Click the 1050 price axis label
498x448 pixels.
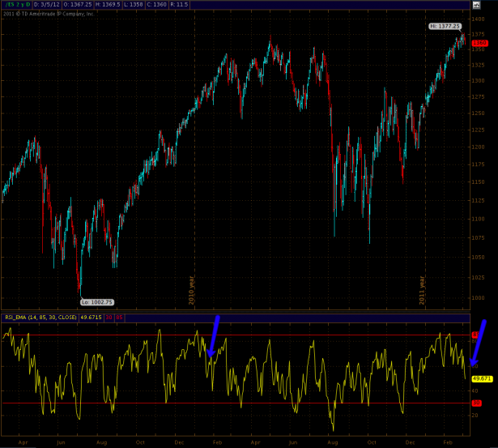click(479, 258)
